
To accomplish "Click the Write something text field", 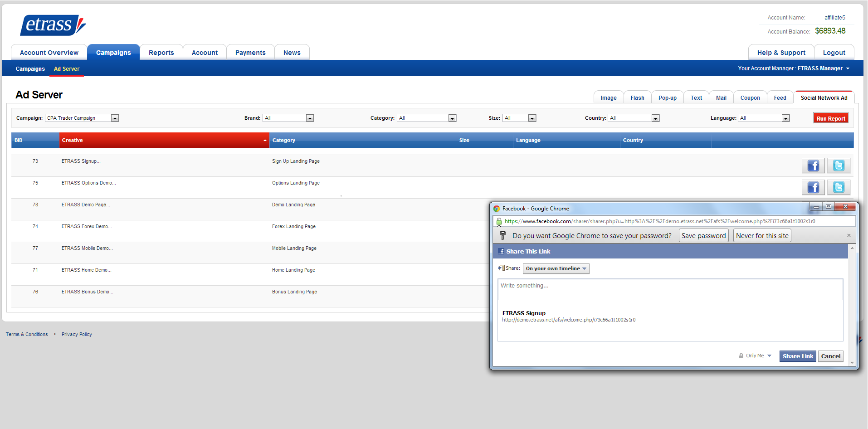I will [x=670, y=289].
